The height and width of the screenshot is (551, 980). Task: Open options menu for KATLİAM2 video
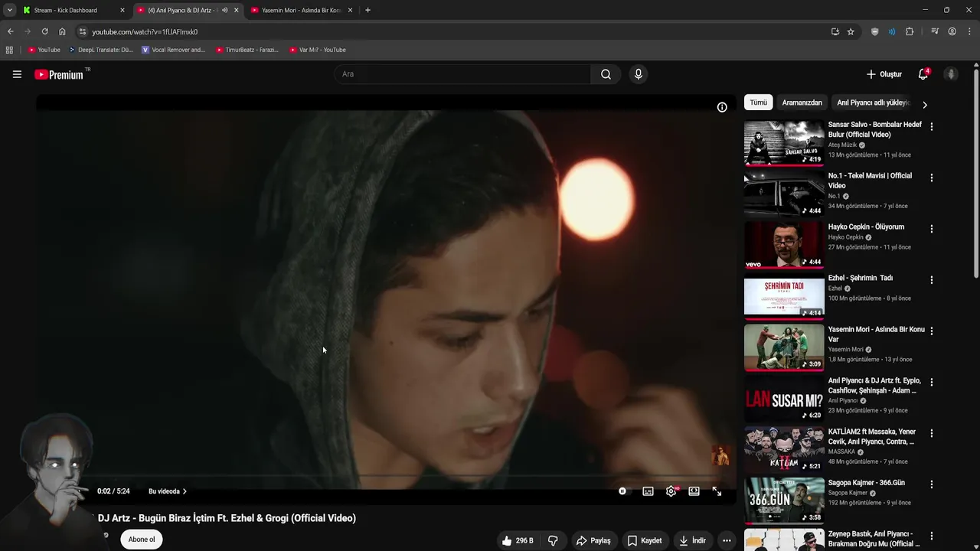(932, 433)
